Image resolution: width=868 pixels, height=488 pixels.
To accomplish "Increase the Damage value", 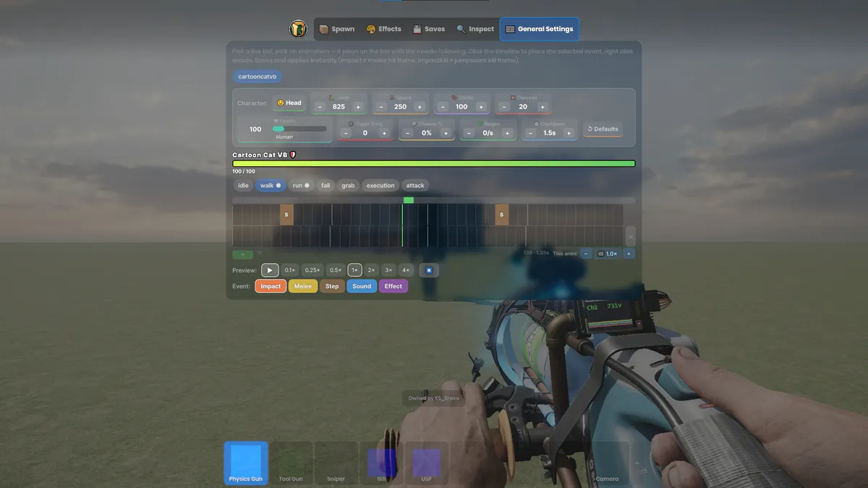I will pos(542,107).
